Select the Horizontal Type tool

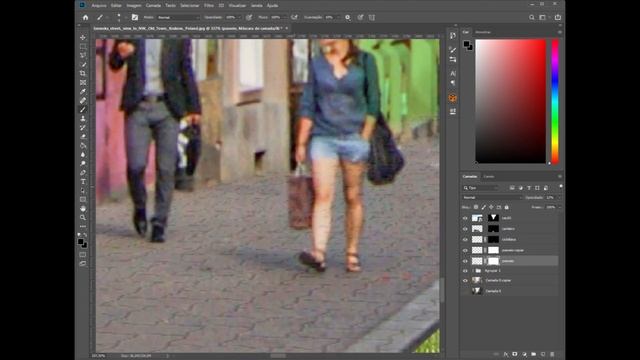point(83,182)
